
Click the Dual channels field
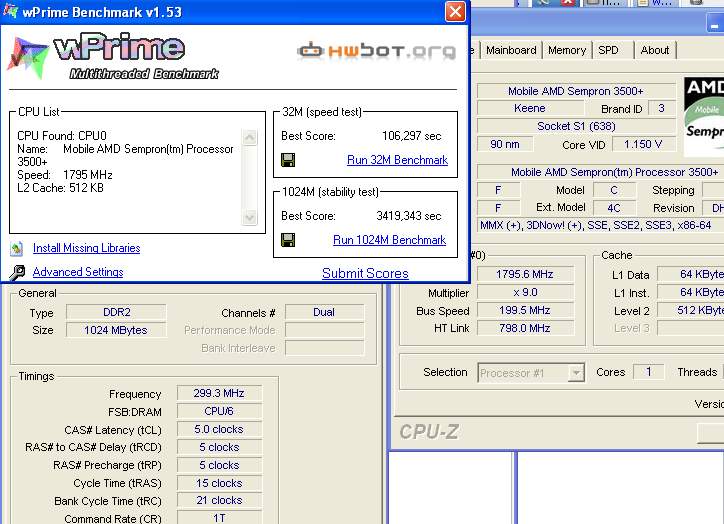(324, 313)
